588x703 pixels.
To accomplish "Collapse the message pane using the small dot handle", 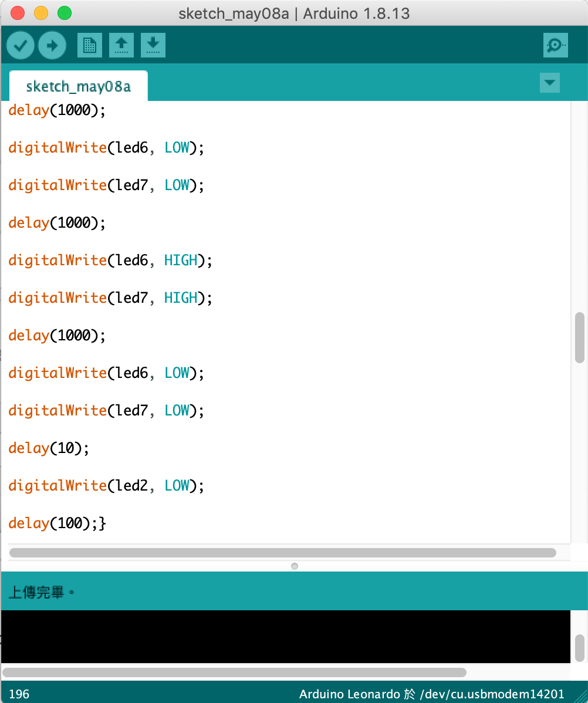I will (x=294, y=566).
